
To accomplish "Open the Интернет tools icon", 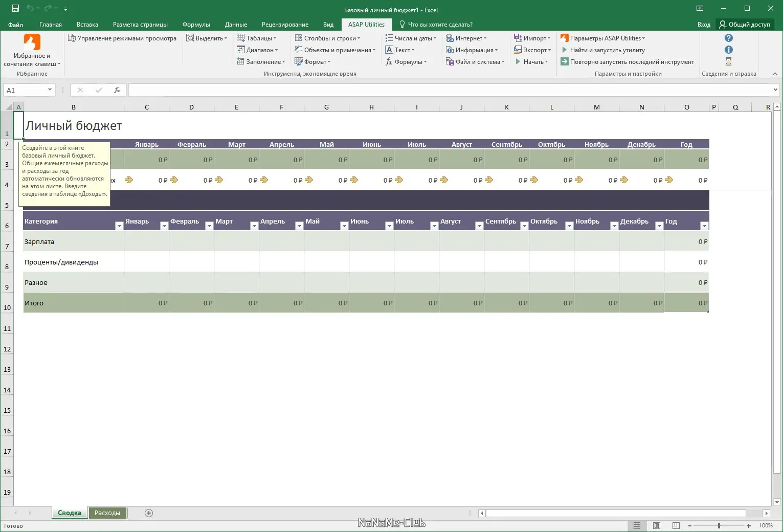I will (450, 38).
